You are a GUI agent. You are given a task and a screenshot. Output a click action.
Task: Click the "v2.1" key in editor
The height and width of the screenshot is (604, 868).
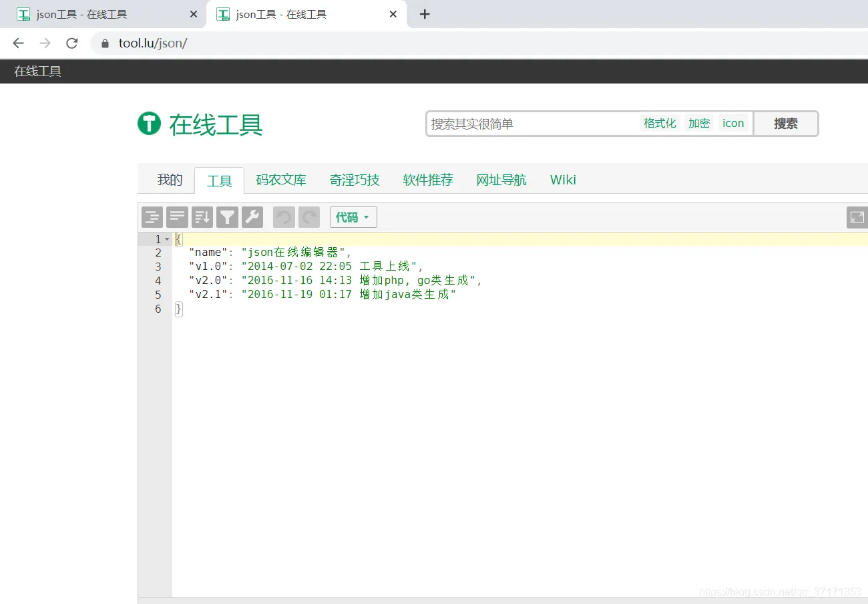(x=208, y=295)
